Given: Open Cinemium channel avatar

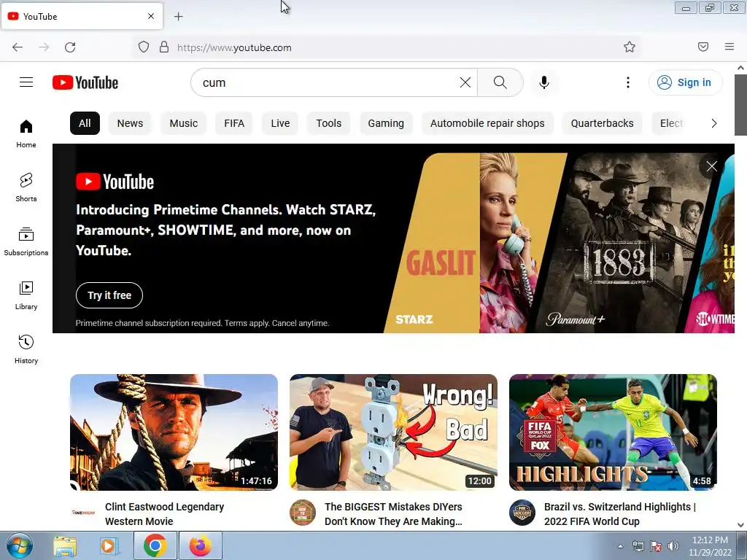Looking at the screenshot, I should (x=83, y=513).
